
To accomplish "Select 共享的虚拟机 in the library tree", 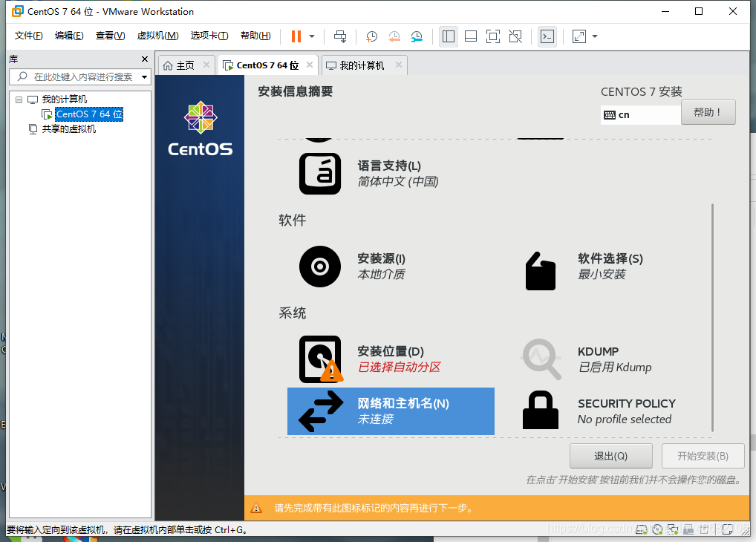I will [x=69, y=128].
